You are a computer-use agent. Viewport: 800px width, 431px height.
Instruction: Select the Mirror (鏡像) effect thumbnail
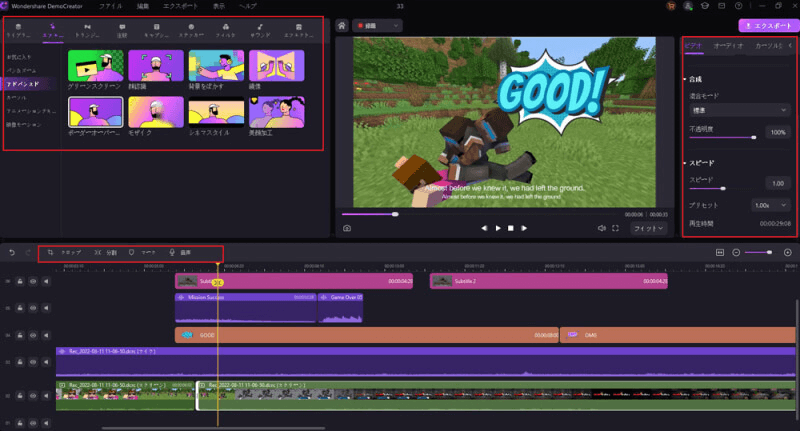click(277, 65)
